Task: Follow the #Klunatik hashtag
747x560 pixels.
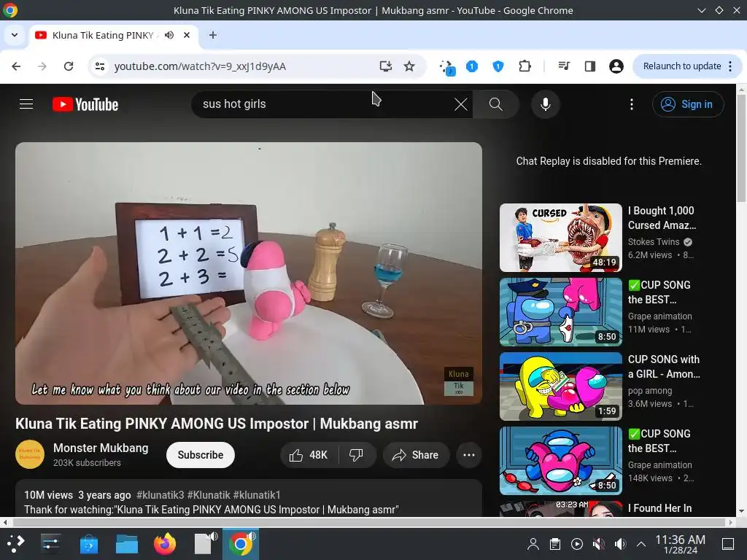Action: 209,495
